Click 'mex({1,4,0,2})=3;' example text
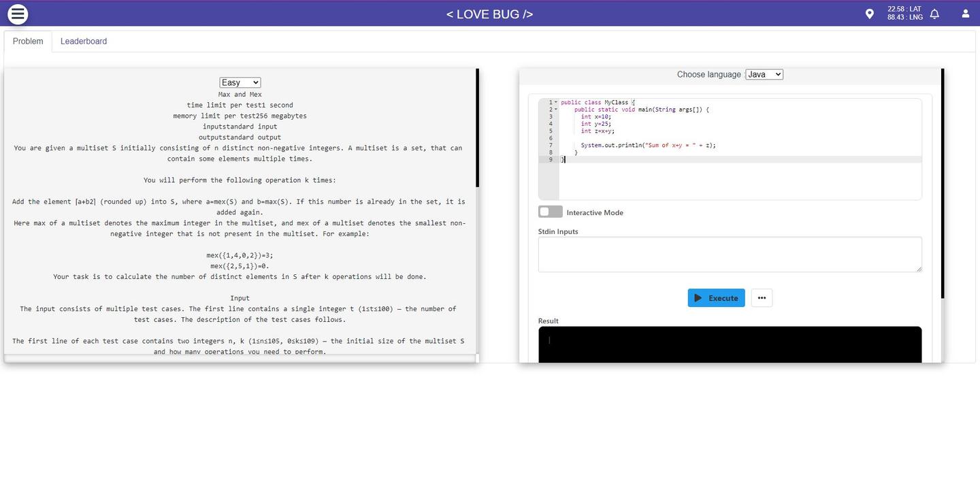980x490 pixels. point(240,255)
